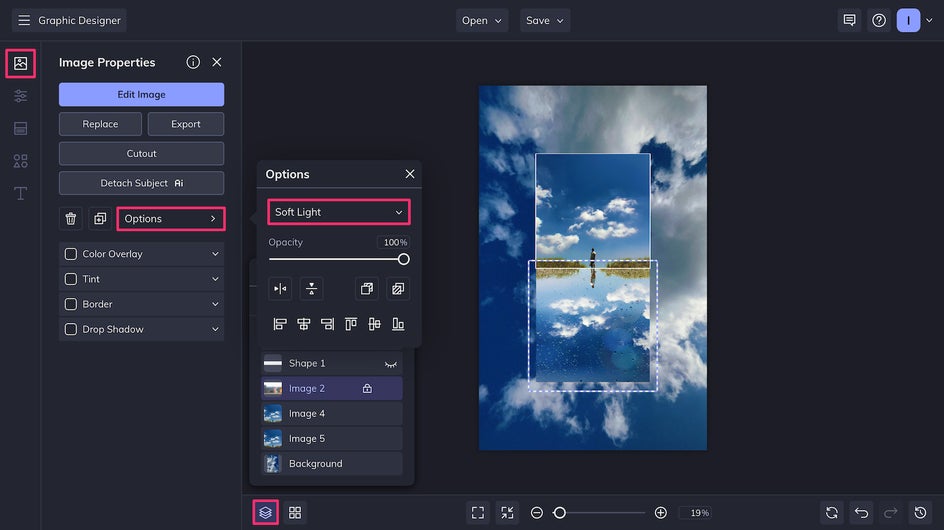Click the Detach Subject button

(141, 183)
